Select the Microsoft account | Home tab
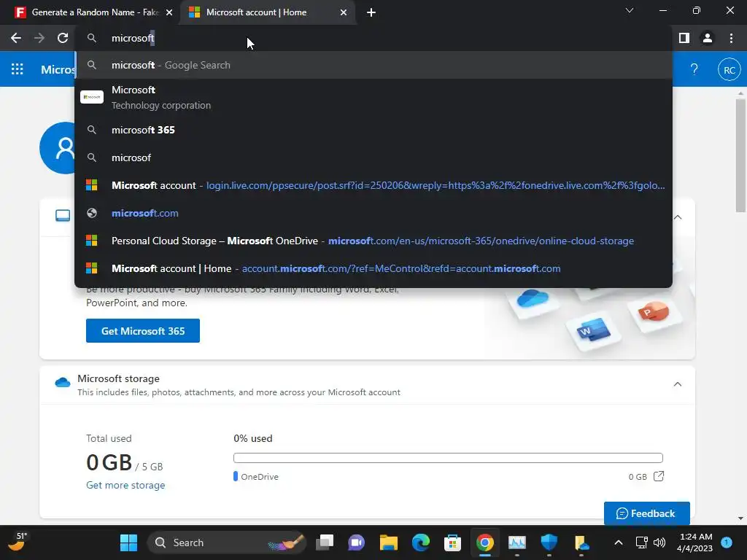 (x=267, y=12)
